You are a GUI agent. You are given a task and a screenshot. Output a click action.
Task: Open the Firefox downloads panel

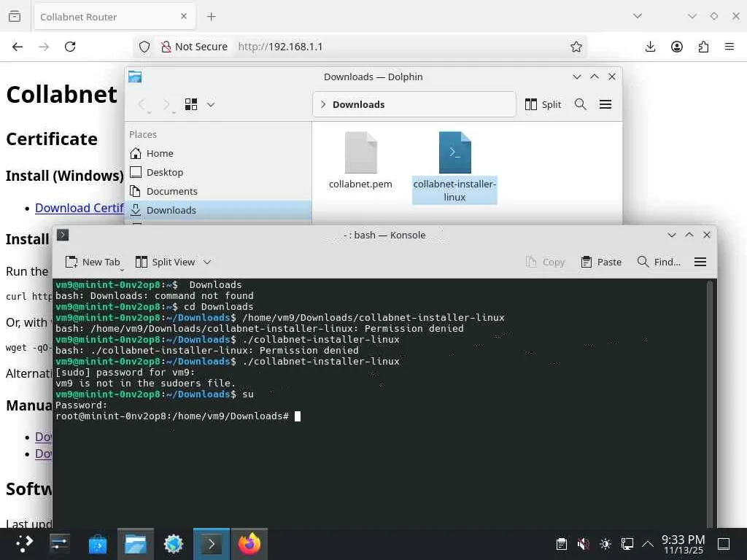(650, 47)
